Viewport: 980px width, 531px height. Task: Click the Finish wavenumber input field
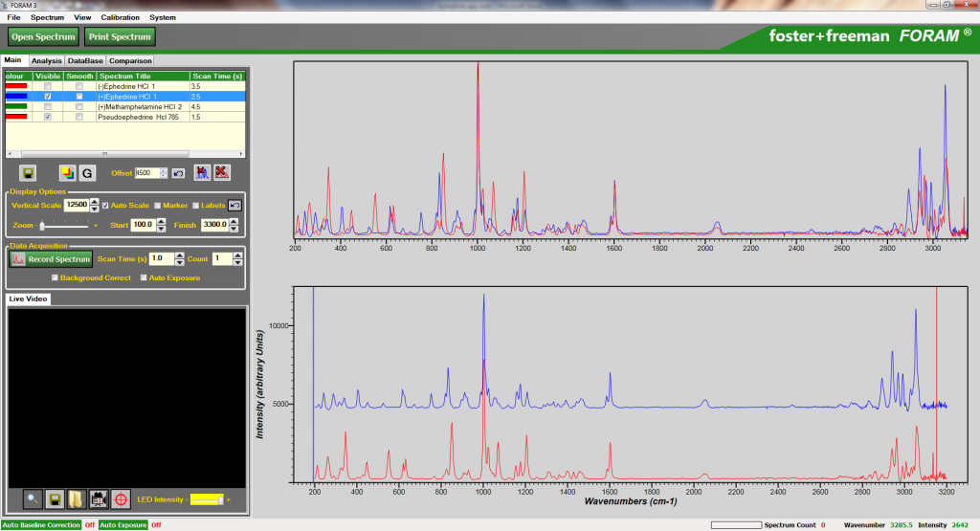tap(215, 225)
